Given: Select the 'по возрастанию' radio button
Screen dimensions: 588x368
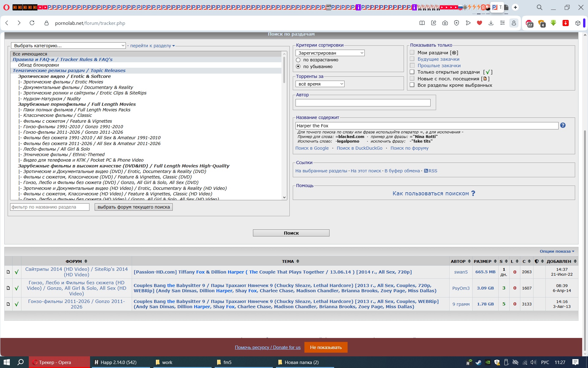Looking at the screenshot, I should [x=298, y=60].
